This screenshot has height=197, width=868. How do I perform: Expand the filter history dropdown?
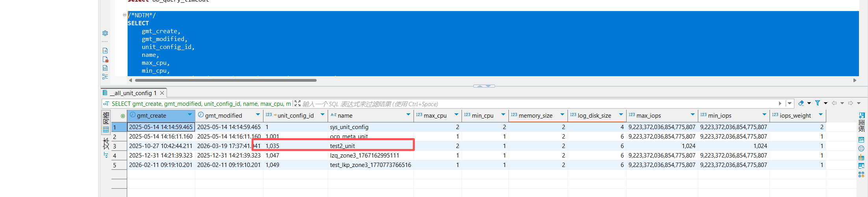[x=790, y=103]
